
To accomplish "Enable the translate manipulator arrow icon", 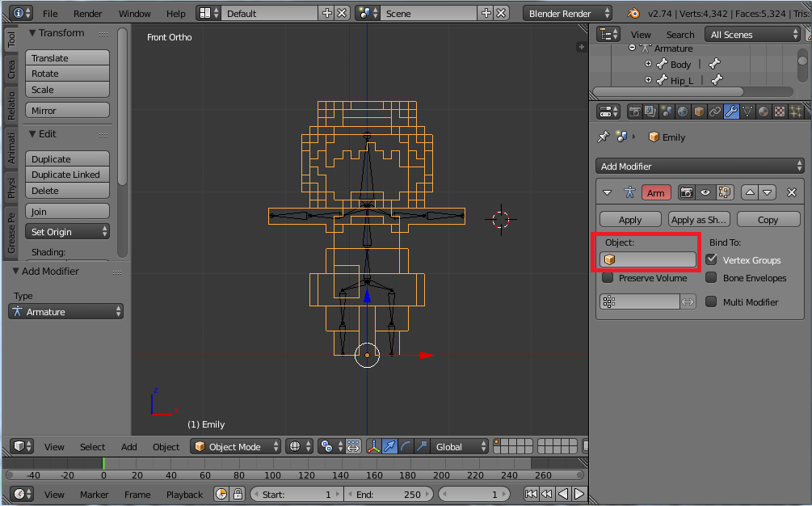I will (x=389, y=446).
